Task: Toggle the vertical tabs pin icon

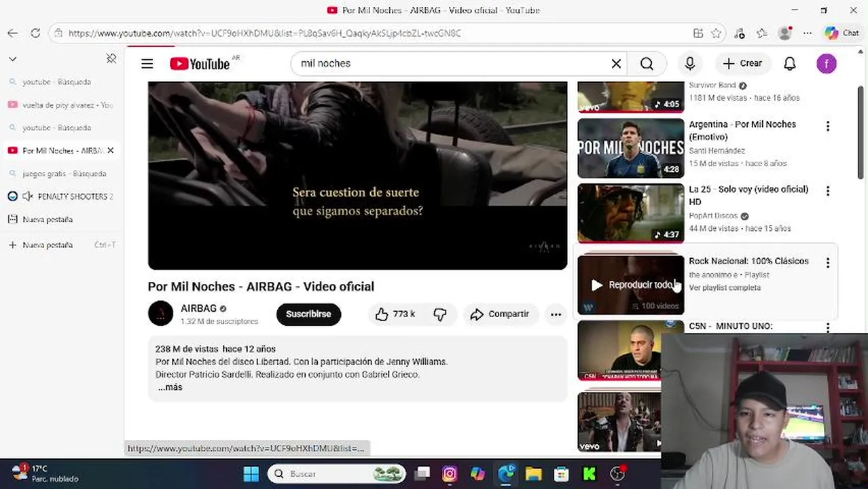Action: (x=111, y=59)
